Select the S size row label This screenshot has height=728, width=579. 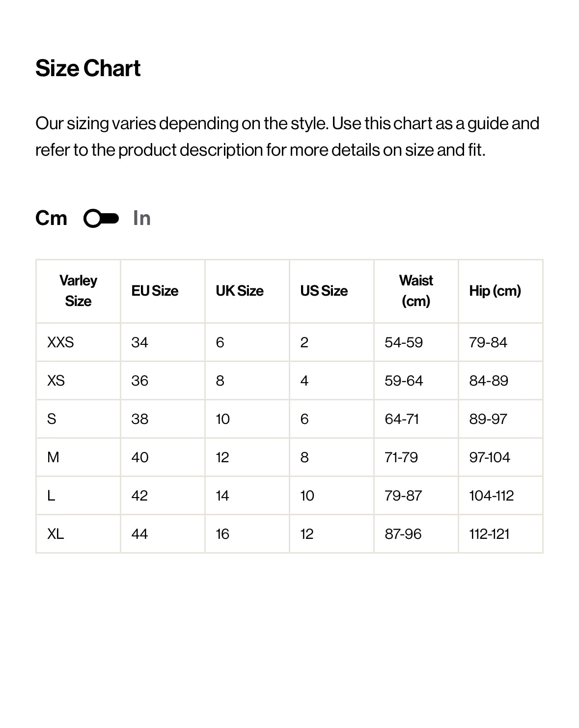(x=52, y=419)
